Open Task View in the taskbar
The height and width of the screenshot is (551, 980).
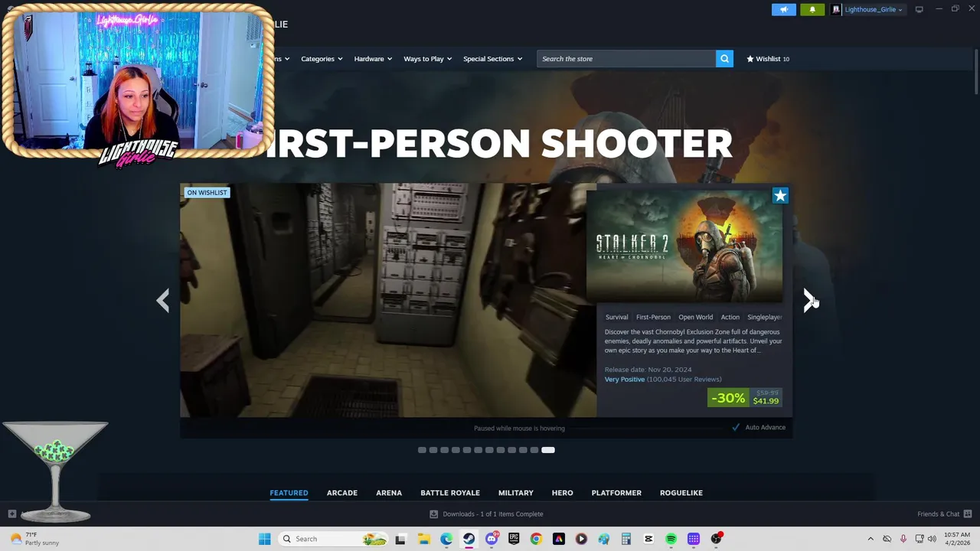click(x=400, y=539)
